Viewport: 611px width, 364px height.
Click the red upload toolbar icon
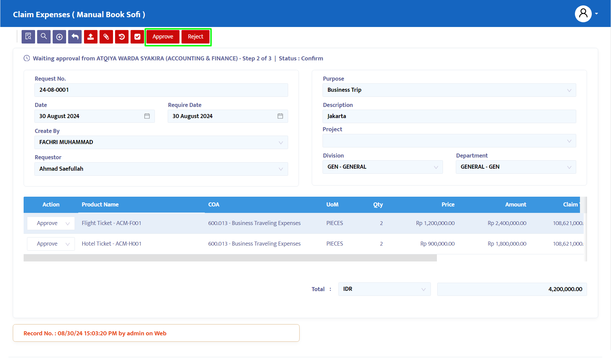[91, 37]
